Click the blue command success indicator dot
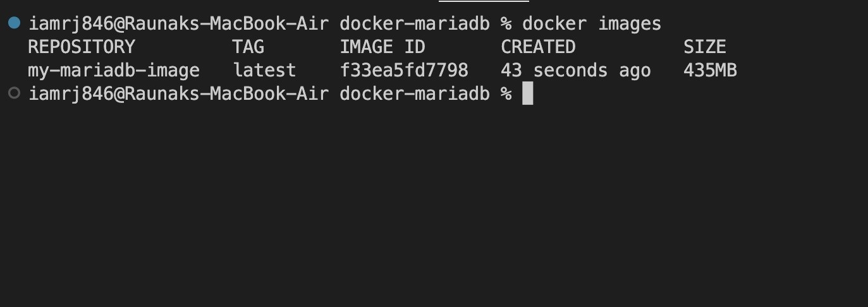 pyautogui.click(x=15, y=23)
